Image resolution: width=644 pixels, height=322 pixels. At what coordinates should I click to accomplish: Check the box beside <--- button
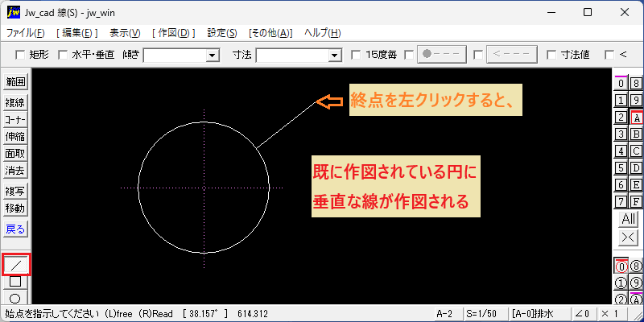(478, 55)
